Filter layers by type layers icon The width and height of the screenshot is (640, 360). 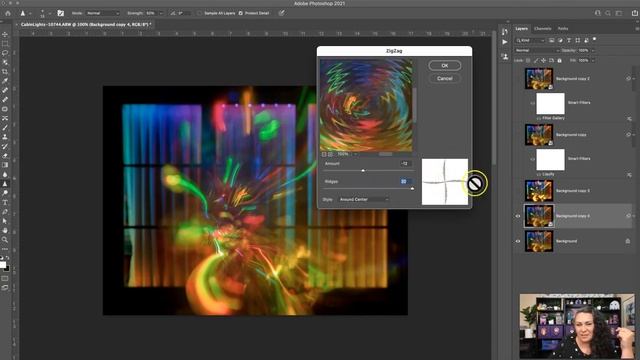[569, 40]
